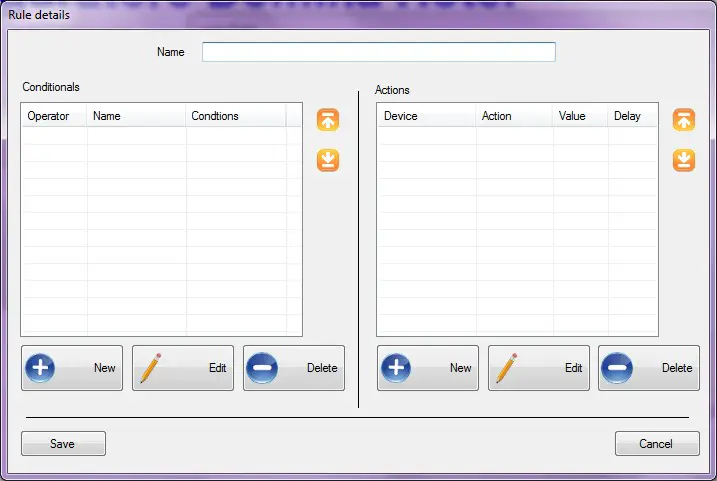This screenshot has width=717, height=481.
Task: Add a new action
Action: tap(428, 368)
